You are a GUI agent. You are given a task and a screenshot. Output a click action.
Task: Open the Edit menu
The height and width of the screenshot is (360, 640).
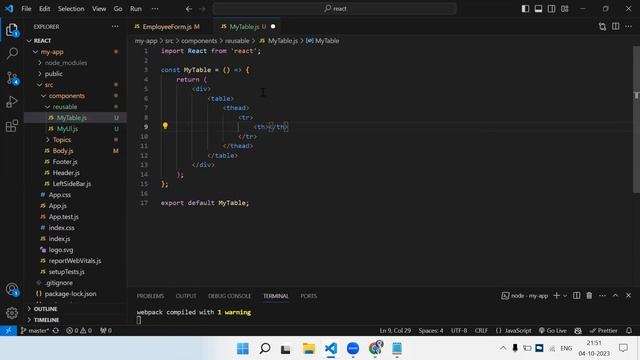point(44,9)
